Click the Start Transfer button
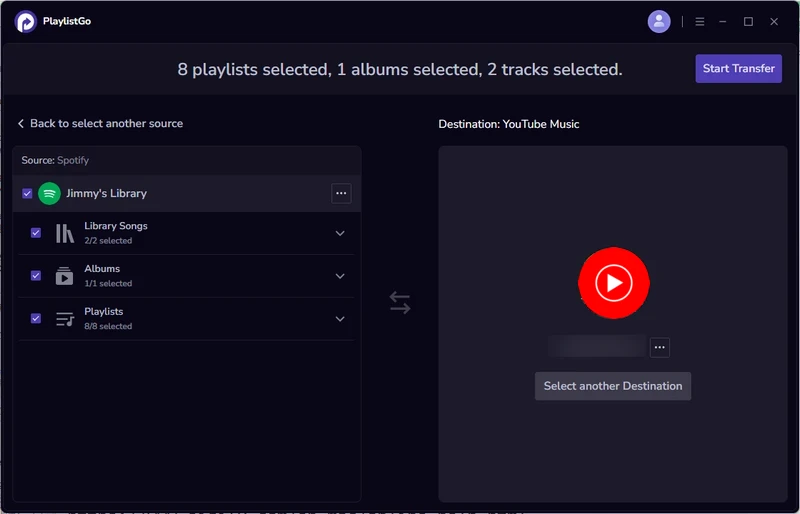The image size is (800, 514). (738, 68)
